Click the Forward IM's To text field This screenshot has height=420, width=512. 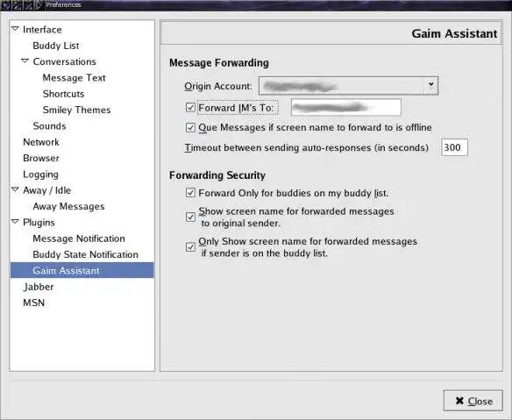click(x=346, y=108)
